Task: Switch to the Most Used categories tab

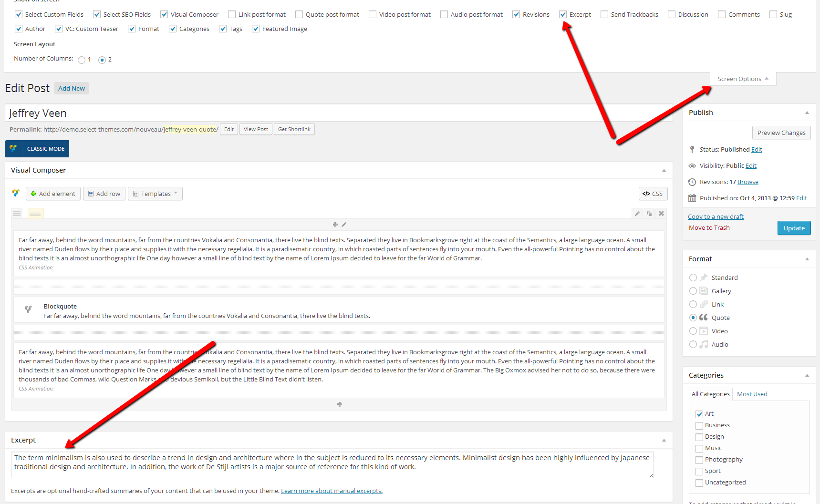Action: tap(752, 394)
